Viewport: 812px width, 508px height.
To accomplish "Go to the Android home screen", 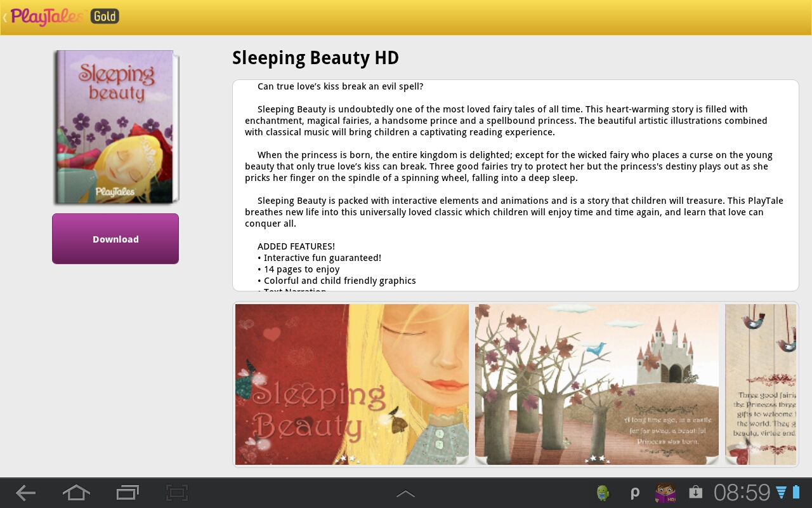I will tap(76, 493).
